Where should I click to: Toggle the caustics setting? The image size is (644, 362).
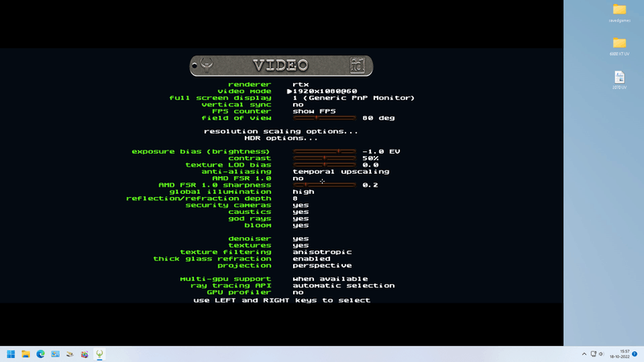pos(300,212)
